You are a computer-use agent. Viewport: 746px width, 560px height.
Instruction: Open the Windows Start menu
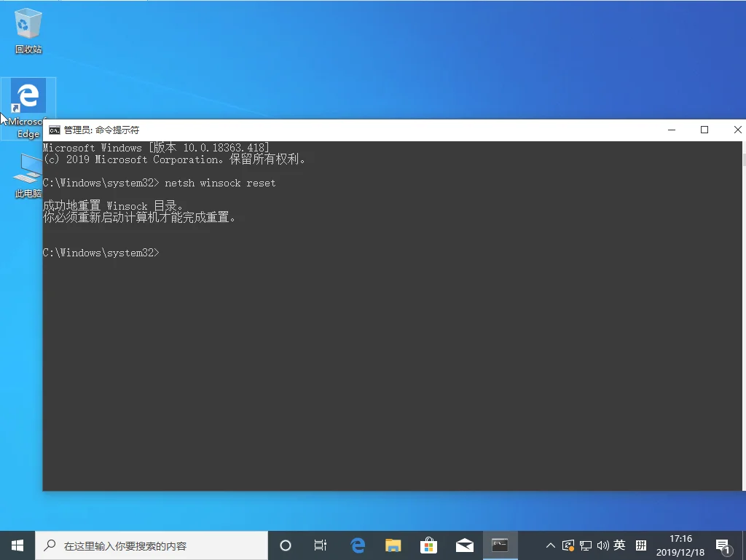[17, 545]
